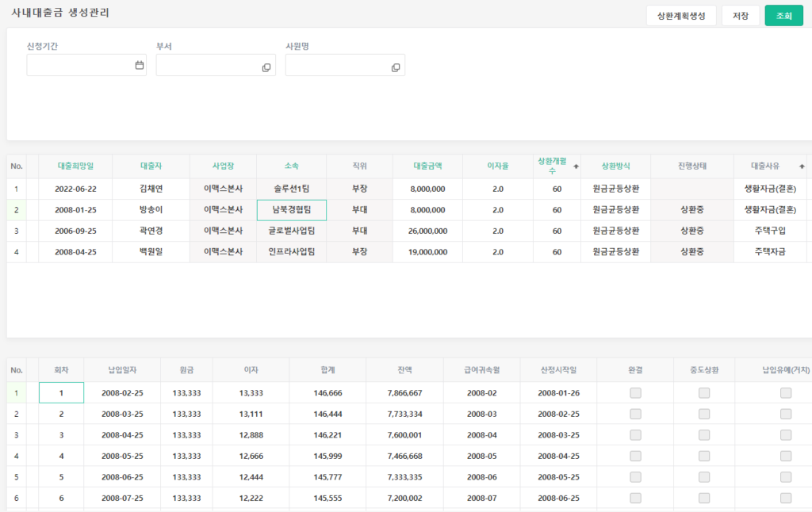
Task: Select the loan row for 김채연
Action: tap(151, 189)
